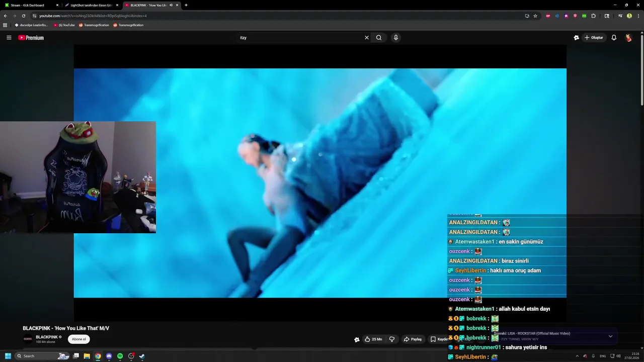Open the purple extension icon
This screenshot has width=644, height=362.
(566, 16)
